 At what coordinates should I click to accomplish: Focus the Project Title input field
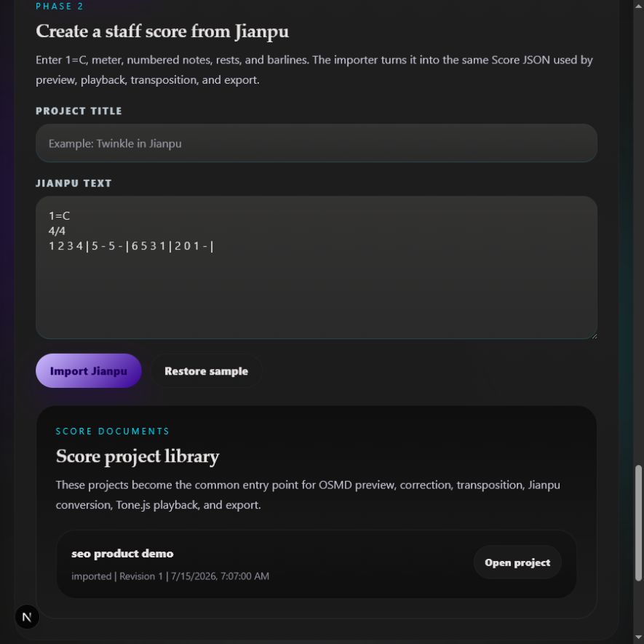tap(317, 143)
